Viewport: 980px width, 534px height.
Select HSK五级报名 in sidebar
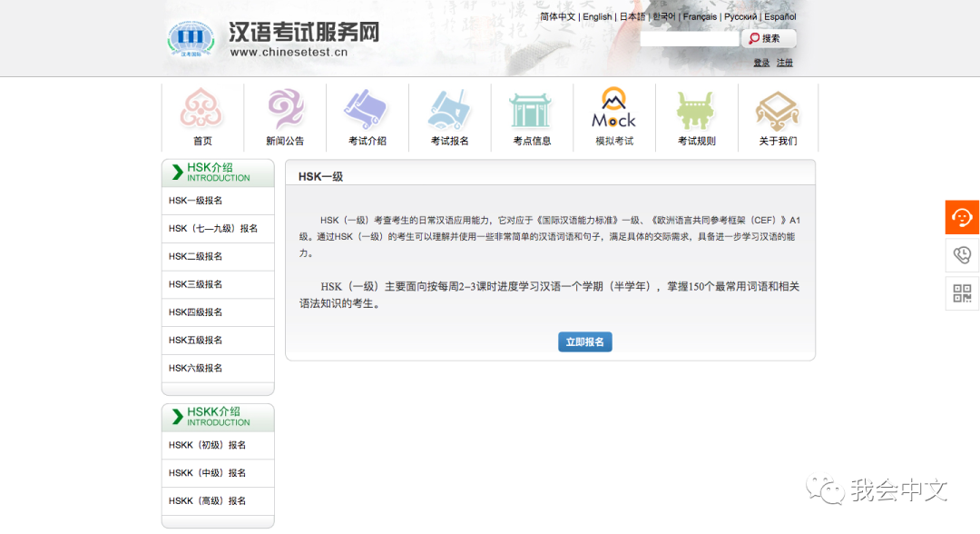pos(218,341)
